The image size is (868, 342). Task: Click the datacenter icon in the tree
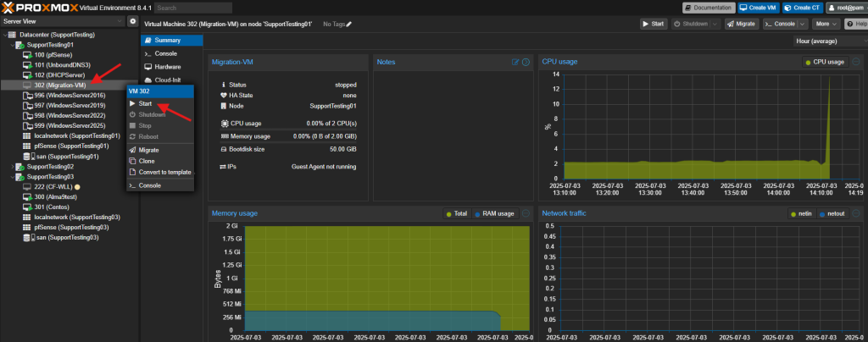(12, 35)
